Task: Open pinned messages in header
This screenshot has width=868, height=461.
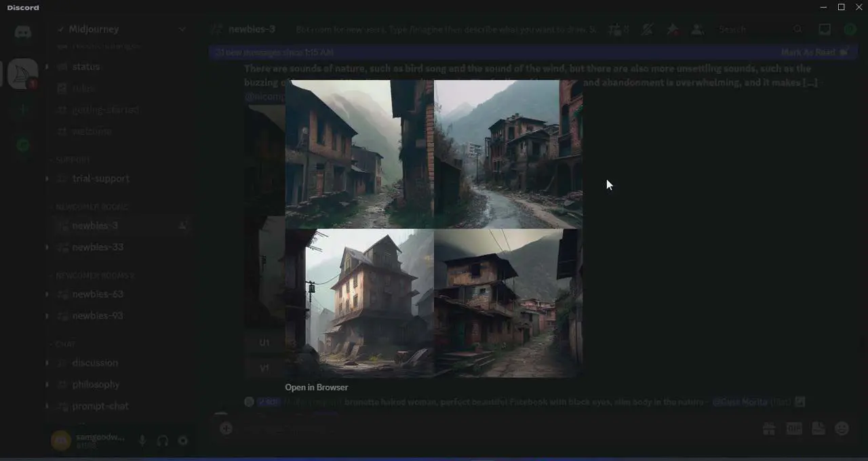Action: (672, 30)
